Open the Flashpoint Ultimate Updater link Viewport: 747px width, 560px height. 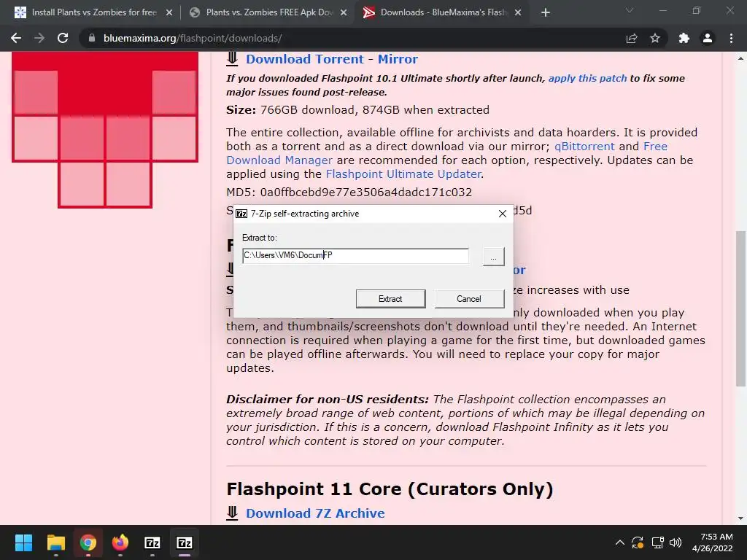(403, 174)
